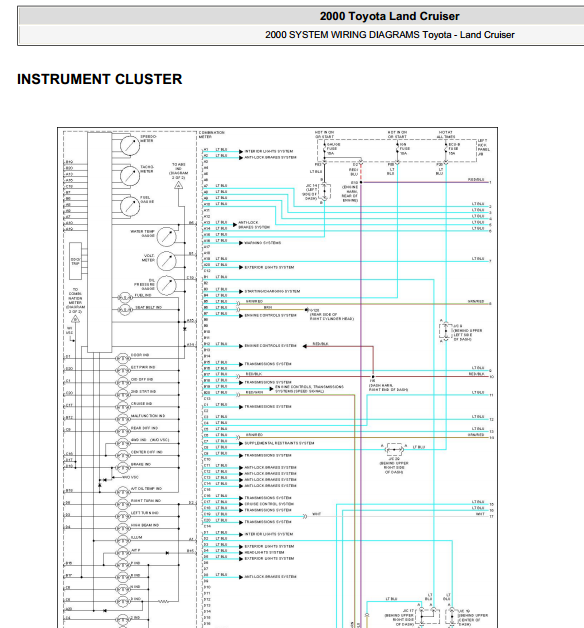Click the J/C 20 junction connector symbol

[394, 450]
